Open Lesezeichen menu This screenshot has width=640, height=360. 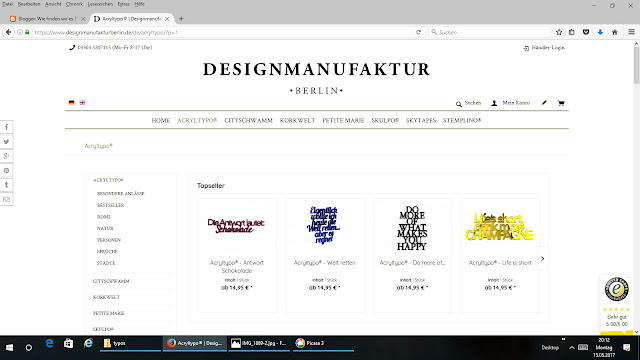[x=100, y=4]
